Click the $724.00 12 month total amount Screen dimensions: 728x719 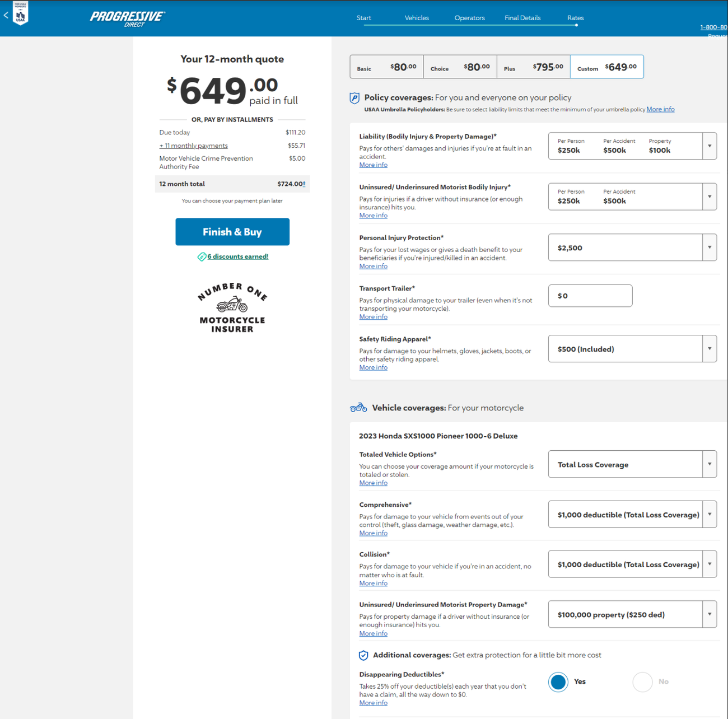[x=290, y=184]
